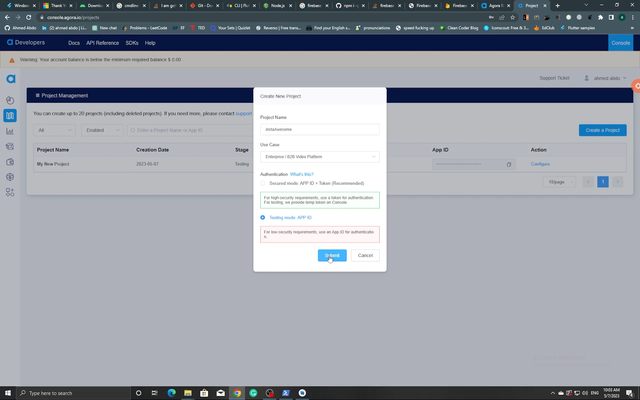Open the Problems - LeetCode bookmark
Image resolution: width=640 pixels, height=400 pixels.
click(x=144, y=28)
